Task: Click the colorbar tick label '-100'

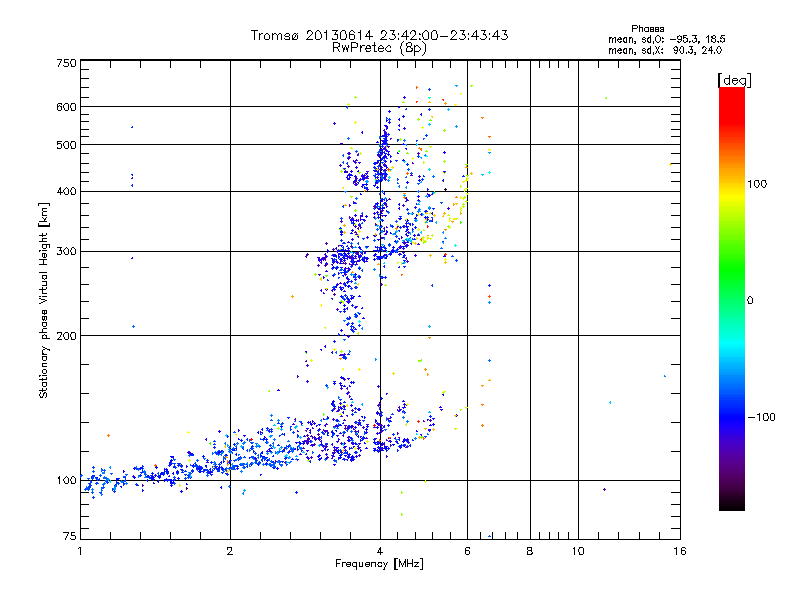Action: point(761,417)
